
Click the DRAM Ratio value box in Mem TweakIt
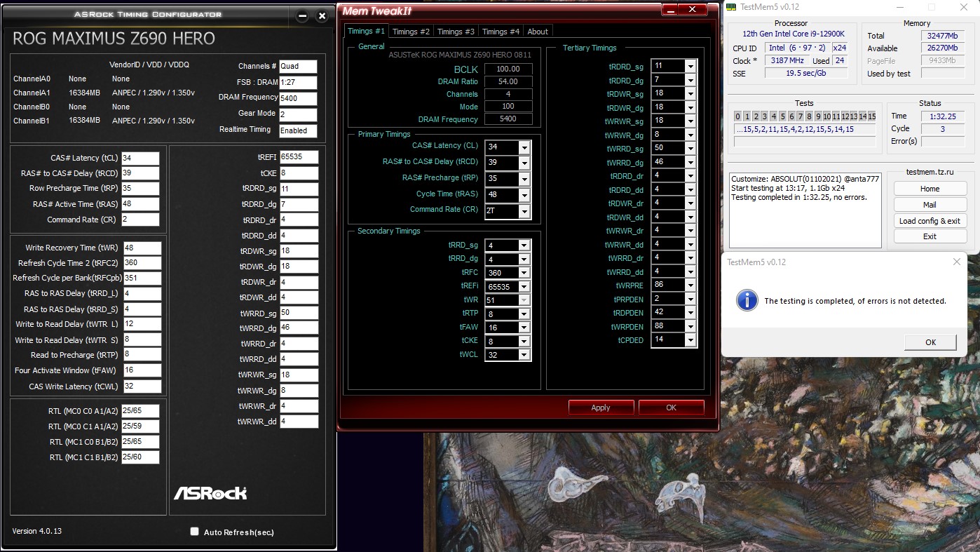(508, 81)
